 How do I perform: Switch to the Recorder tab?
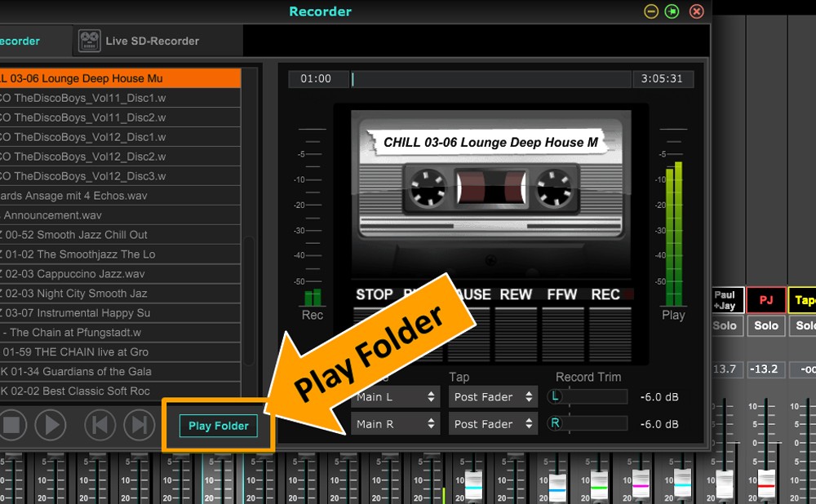point(20,41)
